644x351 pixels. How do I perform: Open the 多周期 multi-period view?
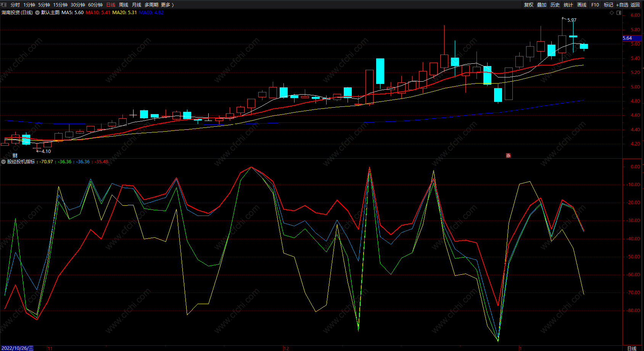[x=151, y=5]
